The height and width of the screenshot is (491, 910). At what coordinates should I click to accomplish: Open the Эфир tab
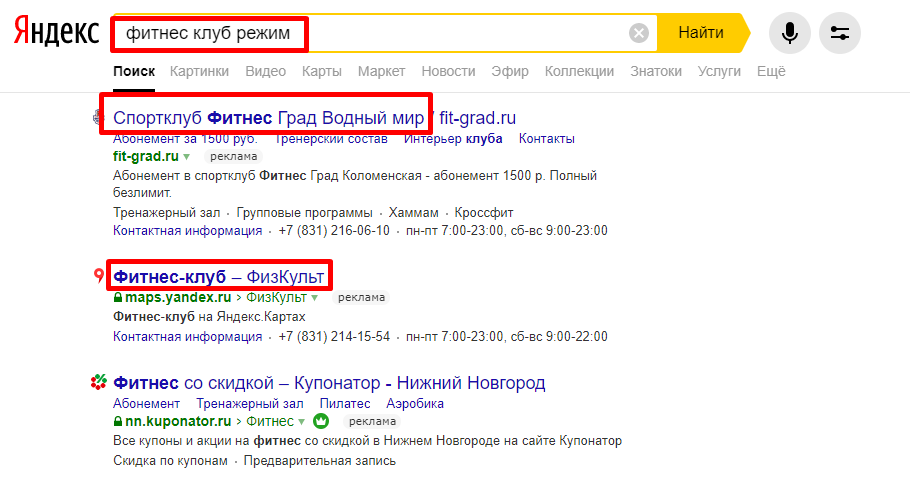[x=510, y=71]
